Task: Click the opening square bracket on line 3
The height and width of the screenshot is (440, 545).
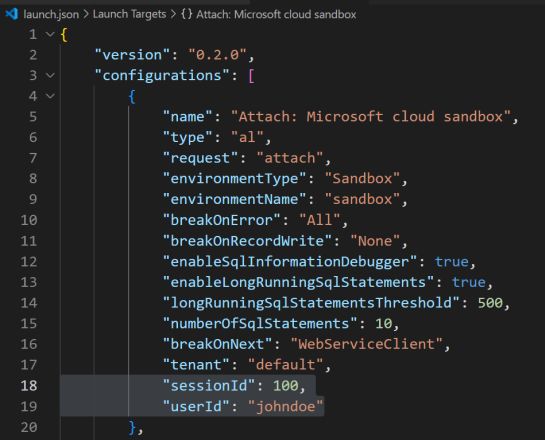Action: [x=251, y=76]
